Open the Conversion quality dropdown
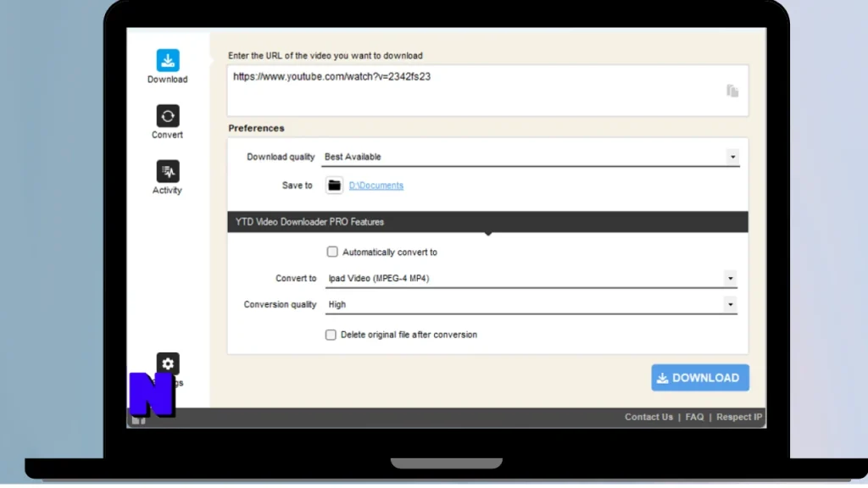Viewport: 868px width, 488px height. click(730, 304)
